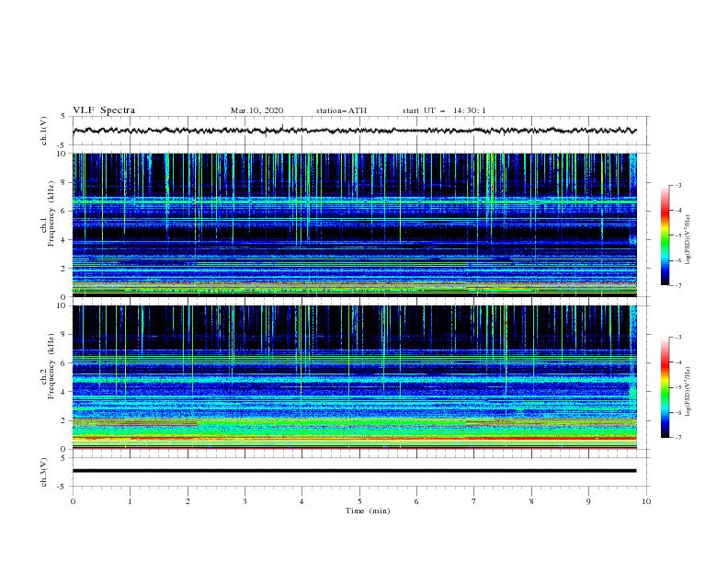Click the ch.1 voltage waveform trace

click(x=355, y=131)
